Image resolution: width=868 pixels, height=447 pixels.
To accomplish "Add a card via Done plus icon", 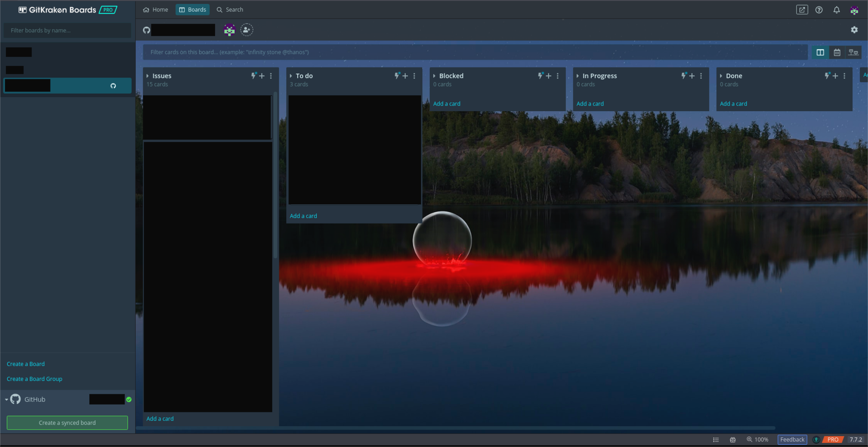I will tap(835, 76).
